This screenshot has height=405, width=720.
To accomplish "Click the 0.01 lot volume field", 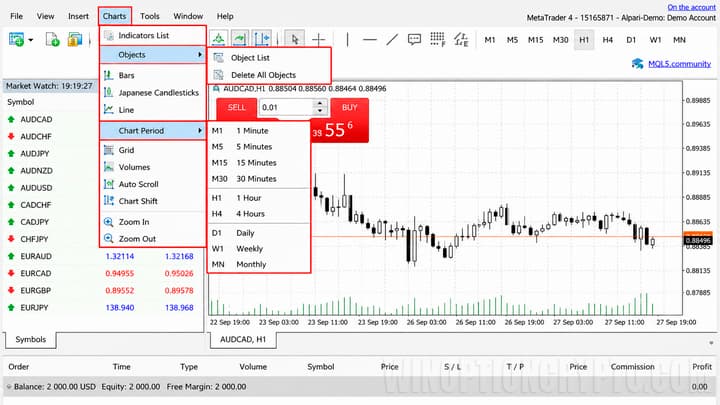I will pos(287,107).
